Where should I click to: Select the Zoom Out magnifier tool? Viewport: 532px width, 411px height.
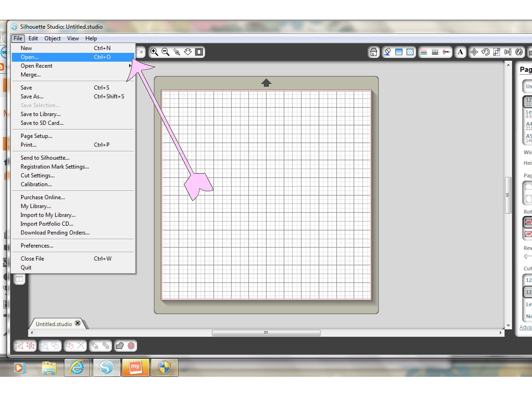click(x=165, y=52)
